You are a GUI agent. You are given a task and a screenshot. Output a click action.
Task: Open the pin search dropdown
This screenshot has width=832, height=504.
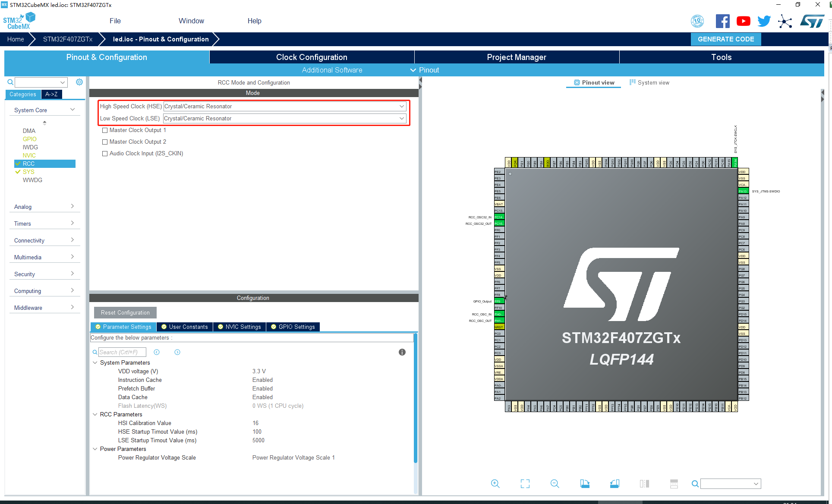756,484
